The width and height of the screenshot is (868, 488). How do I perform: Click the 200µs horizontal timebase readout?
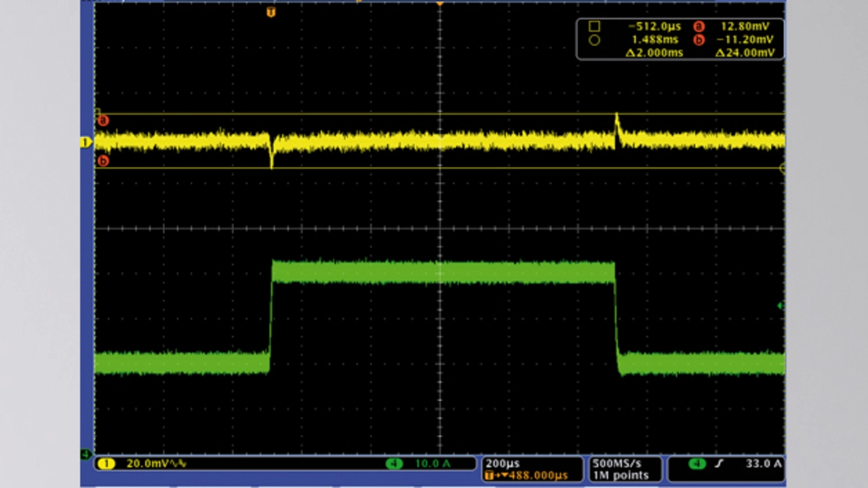pos(502,464)
